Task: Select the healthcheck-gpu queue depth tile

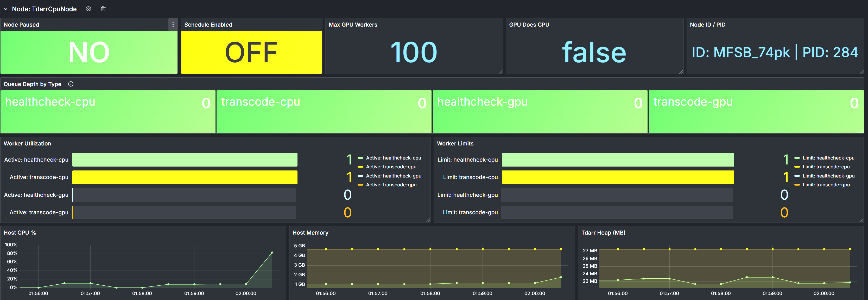Action: point(540,111)
